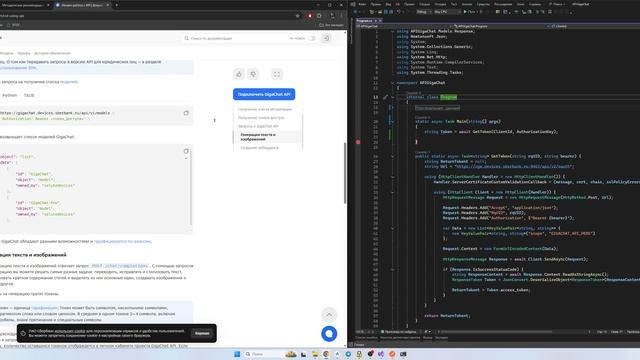Click the scroll-to-top arrow button
Viewport: 640px width, 360px height.
(329, 315)
